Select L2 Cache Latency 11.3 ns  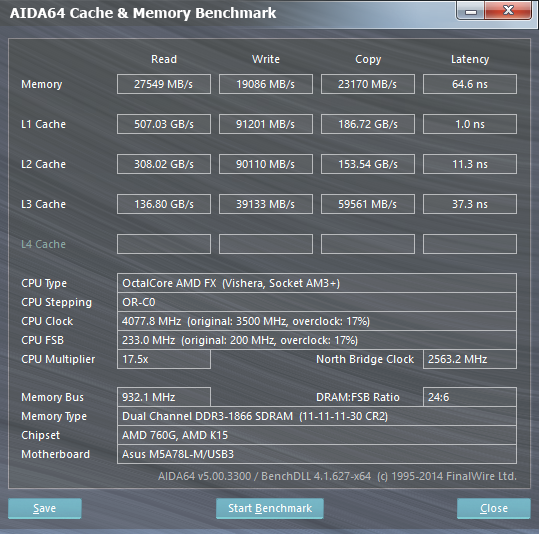click(470, 164)
